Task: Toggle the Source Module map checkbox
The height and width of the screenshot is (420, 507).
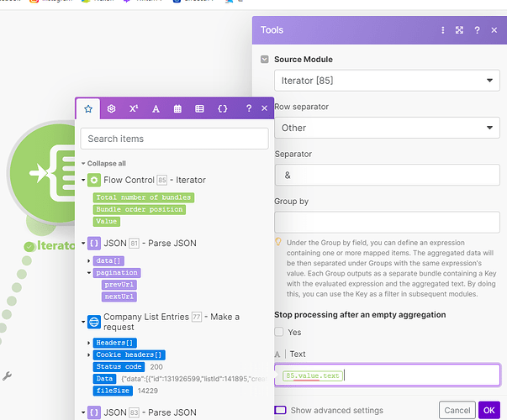Action: click(265, 59)
